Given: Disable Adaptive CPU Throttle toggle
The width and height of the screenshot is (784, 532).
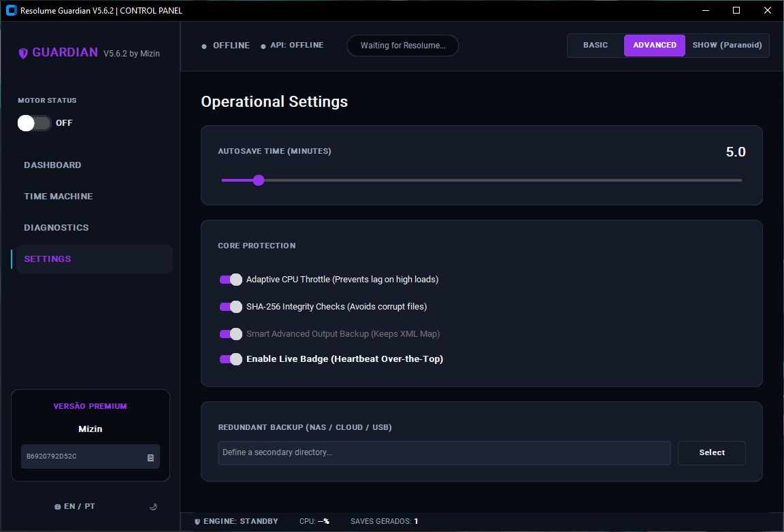Looking at the screenshot, I should (x=231, y=280).
